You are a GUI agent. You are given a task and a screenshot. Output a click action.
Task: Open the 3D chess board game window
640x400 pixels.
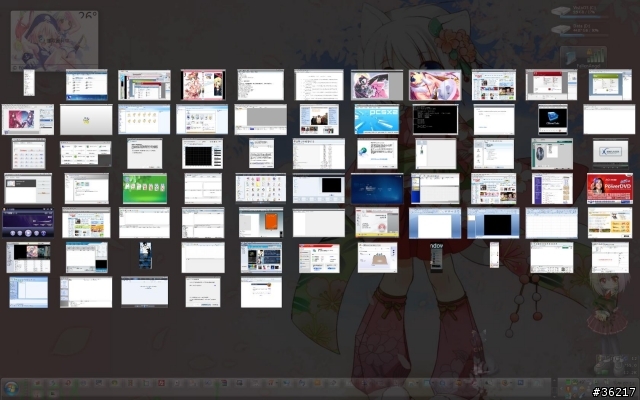pyautogui.click(x=377, y=258)
